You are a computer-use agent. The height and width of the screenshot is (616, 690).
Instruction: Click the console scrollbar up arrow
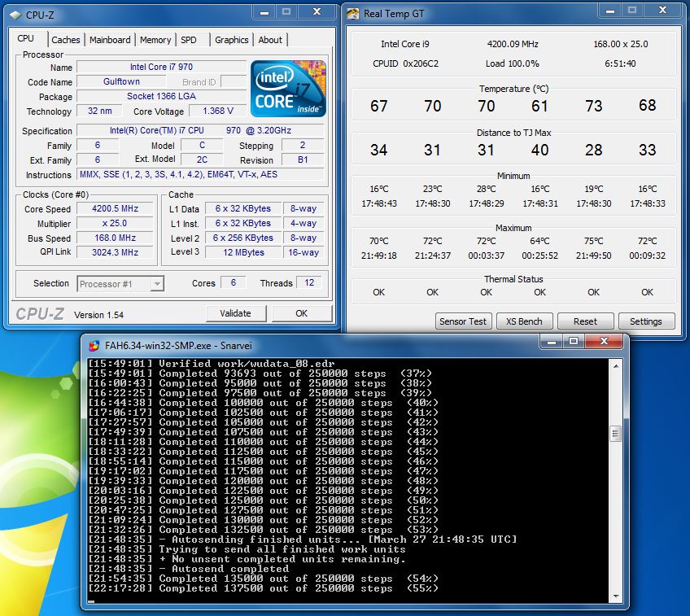tap(616, 366)
